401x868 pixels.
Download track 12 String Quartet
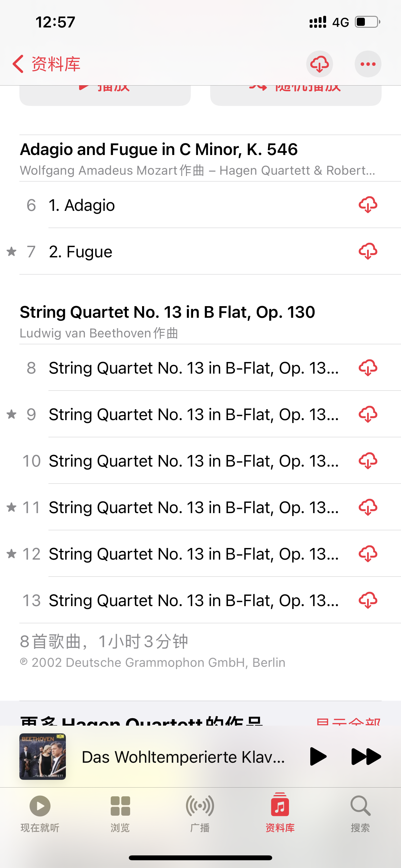[368, 554]
